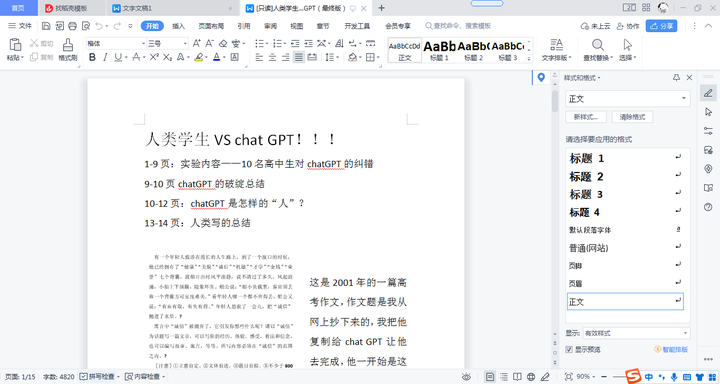This screenshot has height=384, width=720.
Task: Open the font name dropdown
Action: tap(143, 44)
